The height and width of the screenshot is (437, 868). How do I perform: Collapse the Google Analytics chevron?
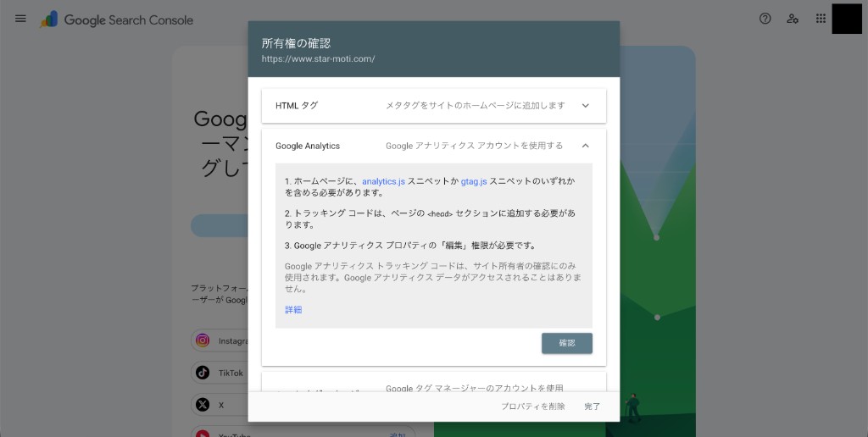point(586,146)
